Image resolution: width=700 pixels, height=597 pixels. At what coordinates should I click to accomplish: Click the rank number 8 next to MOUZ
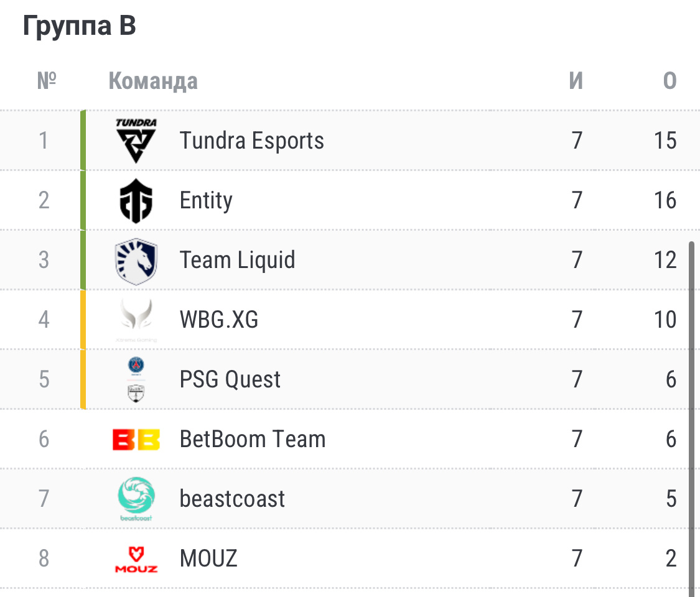[x=44, y=558]
